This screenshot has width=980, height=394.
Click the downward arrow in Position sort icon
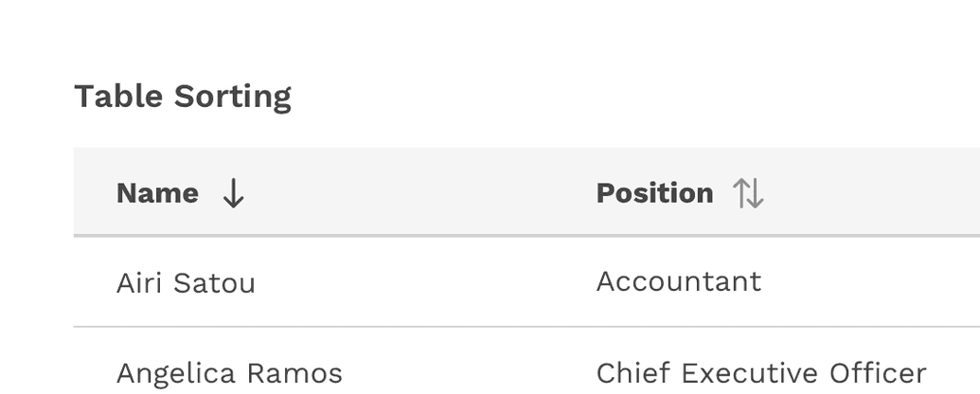(756, 193)
